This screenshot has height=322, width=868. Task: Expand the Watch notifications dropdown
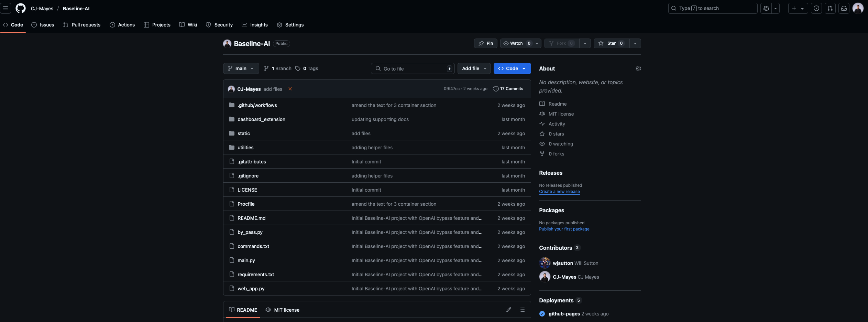pyautogui.click(x=537, y=43)
